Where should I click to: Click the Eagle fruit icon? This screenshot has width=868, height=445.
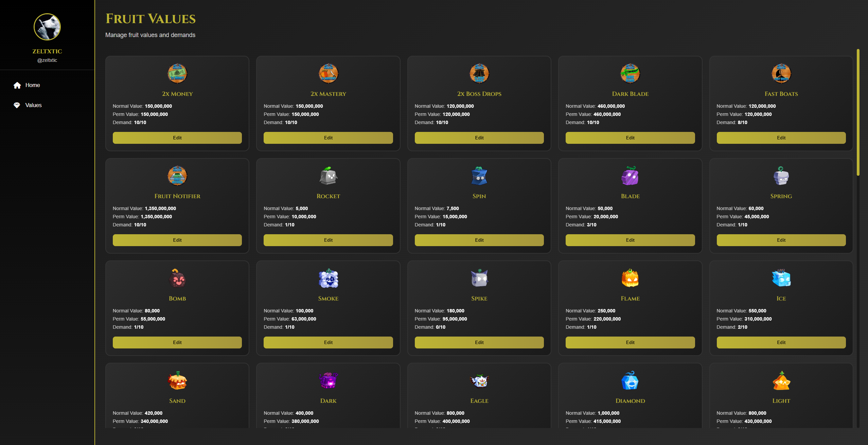[x=479, y=380]
